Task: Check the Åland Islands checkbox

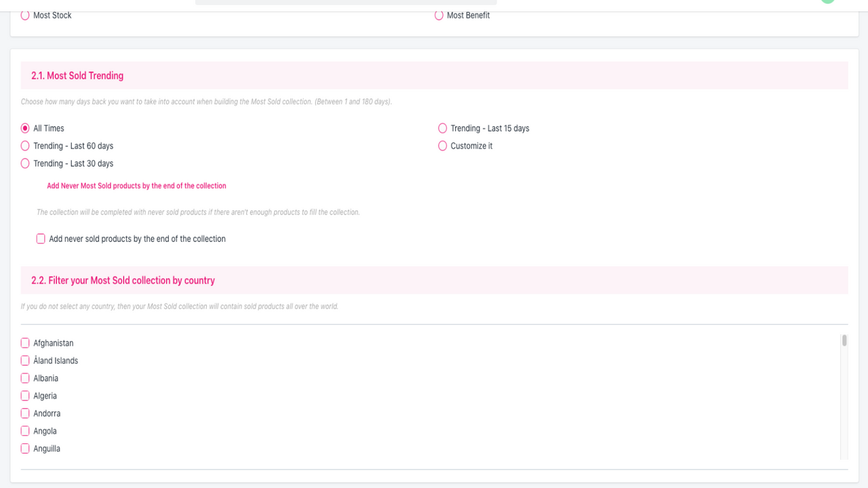Action: 25,361
